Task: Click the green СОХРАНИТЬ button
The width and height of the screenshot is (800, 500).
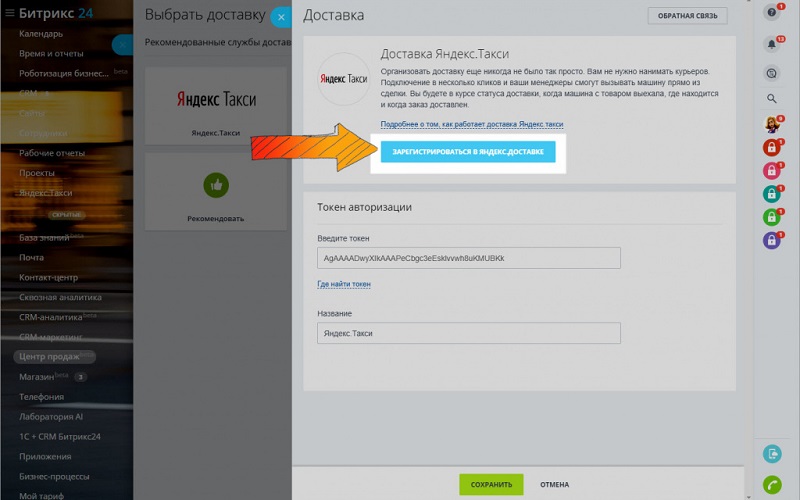Action: (491, 484)
